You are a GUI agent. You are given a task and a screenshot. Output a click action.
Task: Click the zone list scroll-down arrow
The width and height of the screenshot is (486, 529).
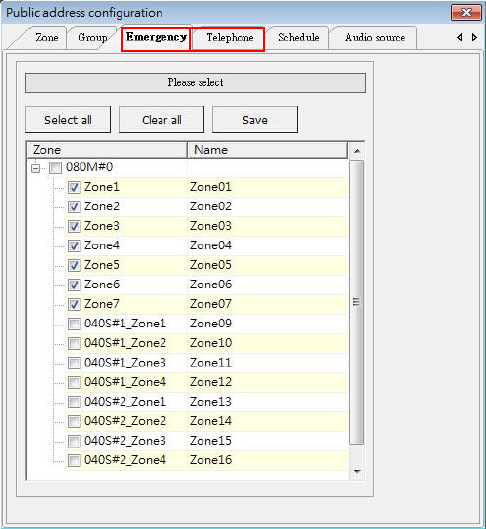[x=357, y=472]
